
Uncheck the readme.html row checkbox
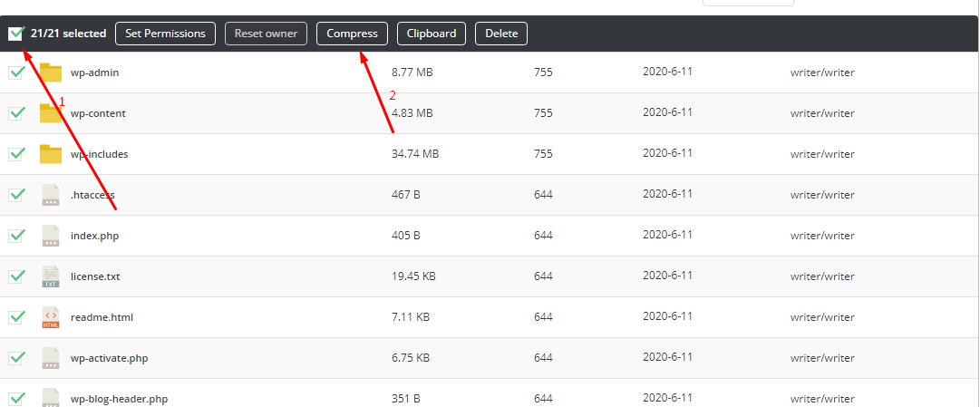[x=15, y=317]
